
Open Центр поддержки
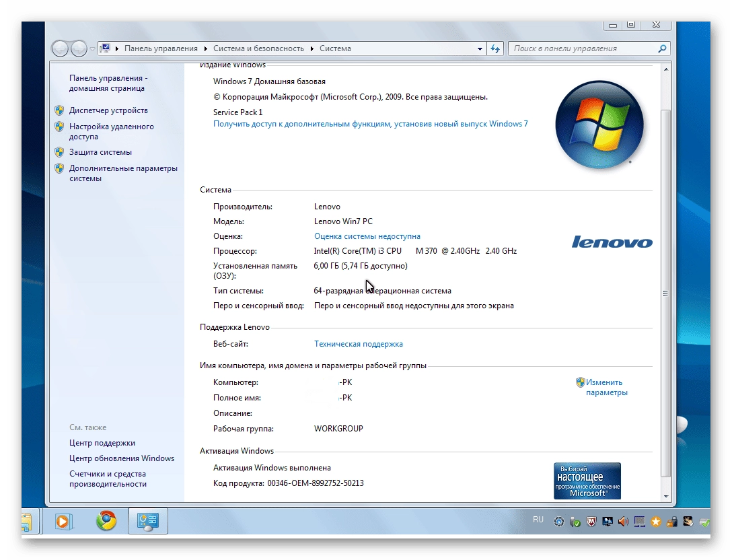pyautogui.click(x=102, y=443)
